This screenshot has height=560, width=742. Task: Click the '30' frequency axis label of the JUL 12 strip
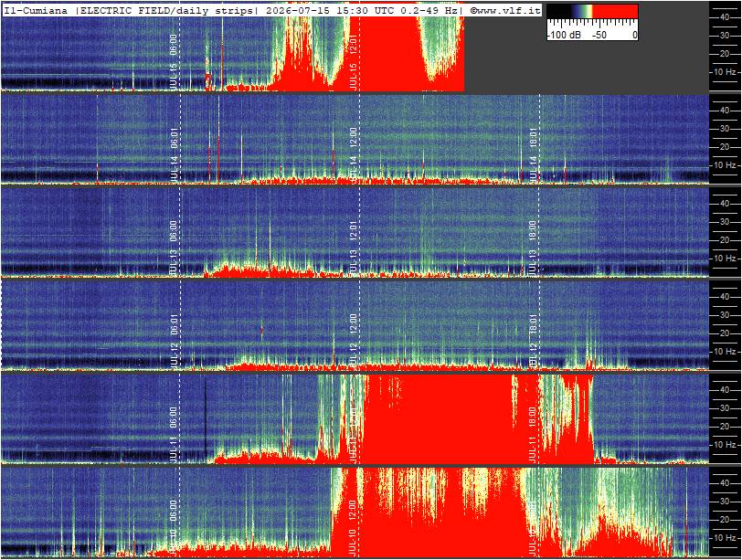[x=725, y=315]
